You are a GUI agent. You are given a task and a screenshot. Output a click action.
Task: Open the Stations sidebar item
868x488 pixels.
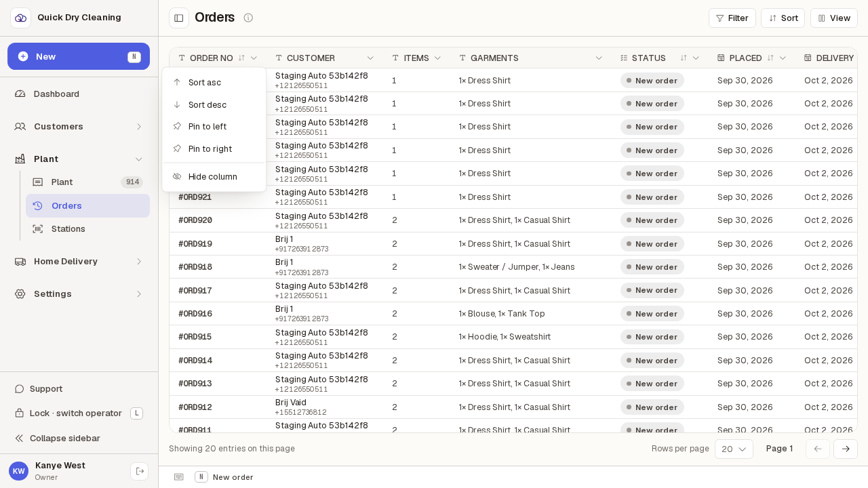[87, 229]
